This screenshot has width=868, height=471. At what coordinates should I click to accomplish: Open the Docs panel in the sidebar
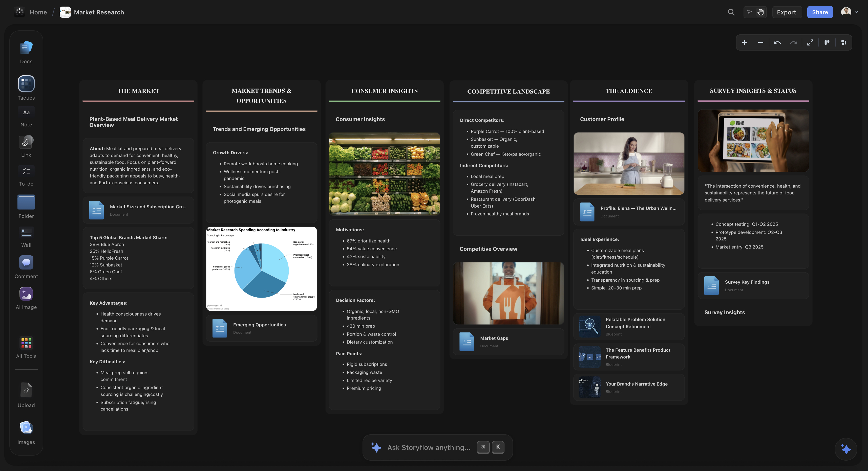click(26, 47)
